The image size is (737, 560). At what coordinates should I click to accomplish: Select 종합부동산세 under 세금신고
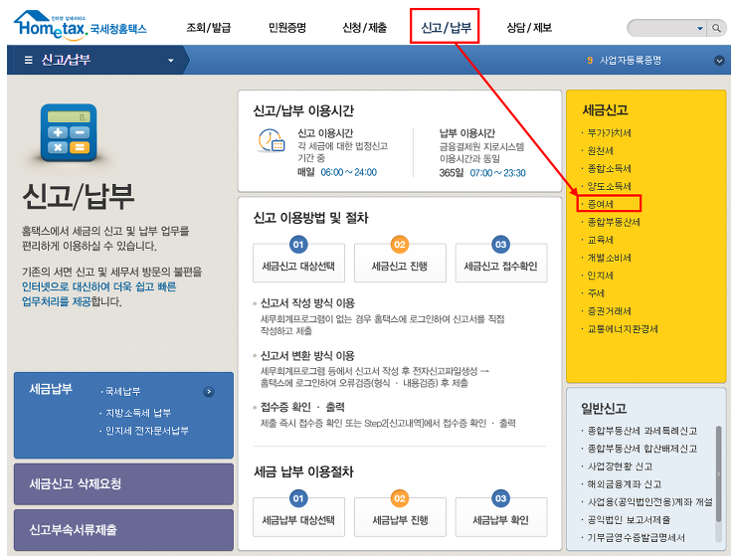(x=614, y=222)
